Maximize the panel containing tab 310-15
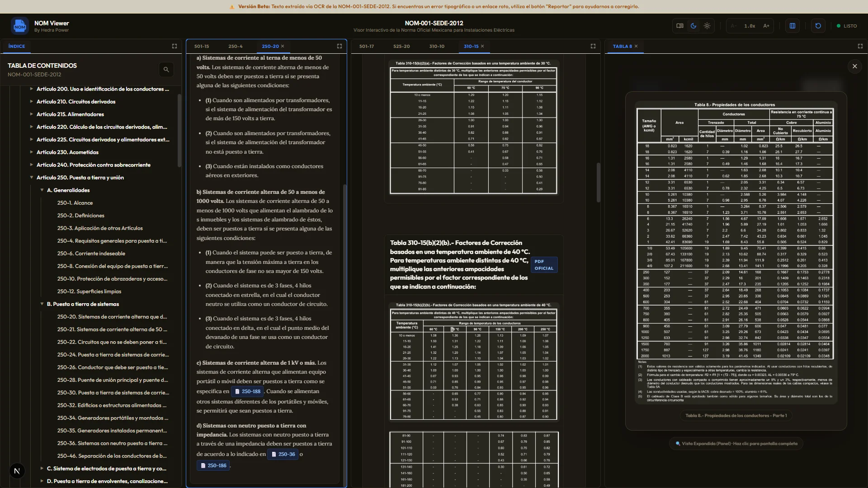Screen dimensions: 868x488 click(593, 46)
